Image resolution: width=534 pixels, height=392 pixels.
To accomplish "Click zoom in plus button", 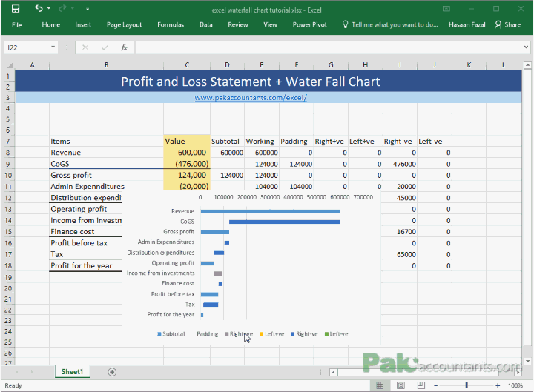I will 498,385.
